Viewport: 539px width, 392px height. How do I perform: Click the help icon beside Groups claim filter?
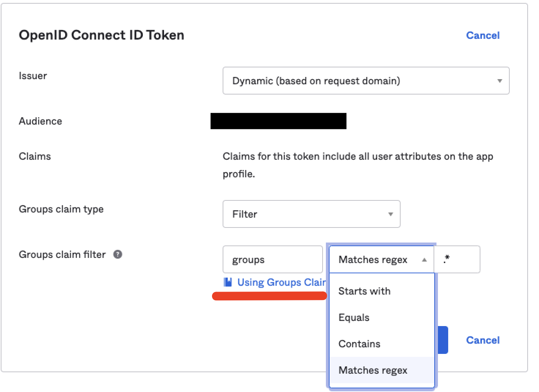tap(117, 254)
